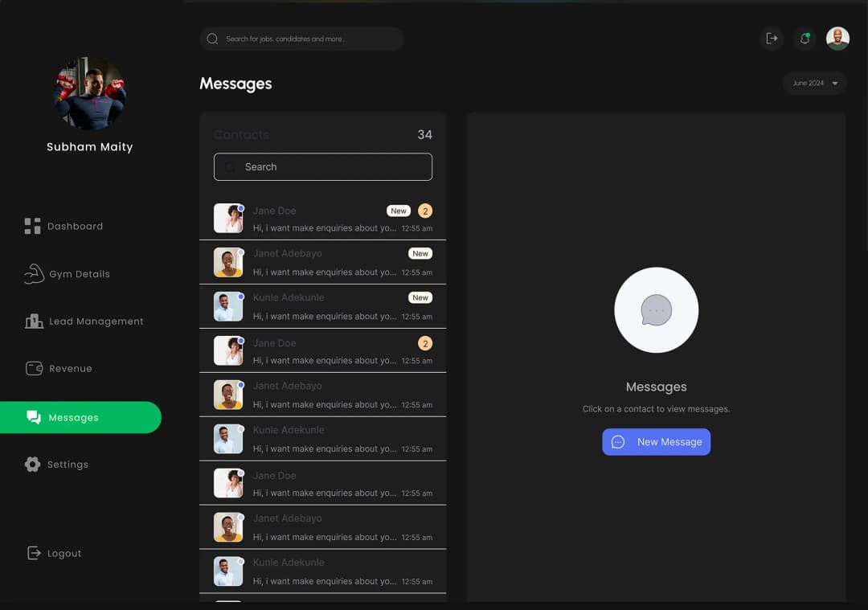
Task: Expand the June 2024 month dropdown
Action: pyautogui.click(x=815, y=83)
